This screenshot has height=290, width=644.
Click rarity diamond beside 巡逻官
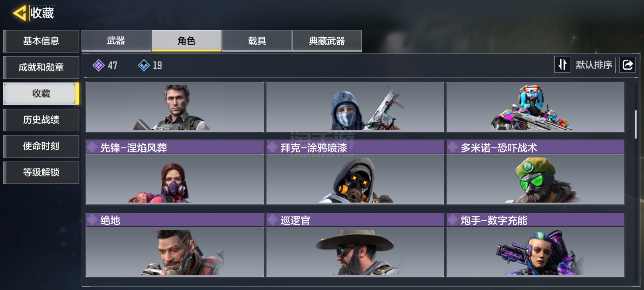pyautogui.click(x=272, y=220)
